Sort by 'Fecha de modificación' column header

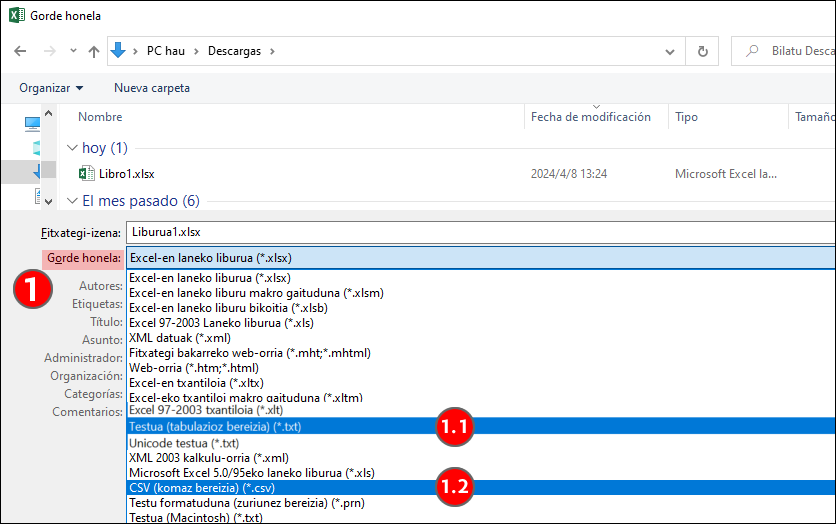point(591,117)
